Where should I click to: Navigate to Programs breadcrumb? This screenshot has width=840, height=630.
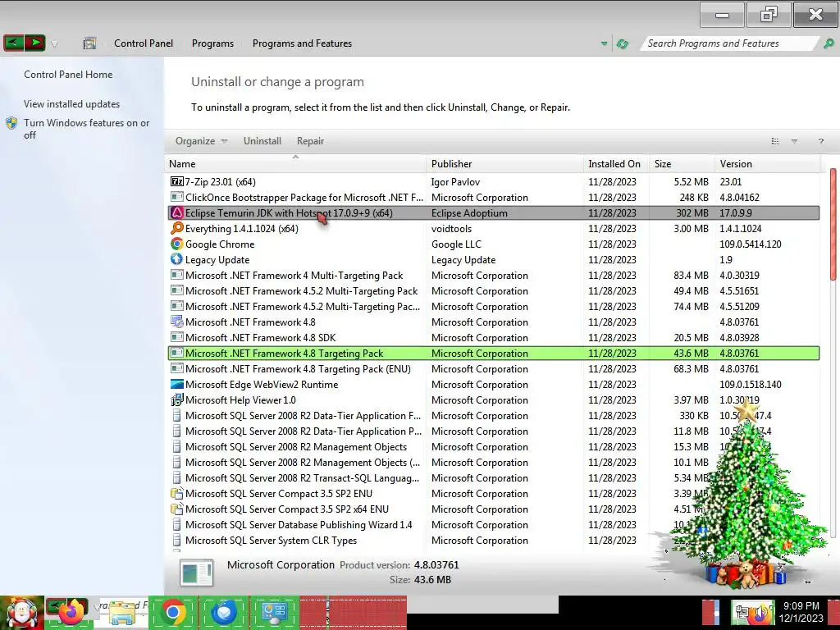tap(212, 43)
